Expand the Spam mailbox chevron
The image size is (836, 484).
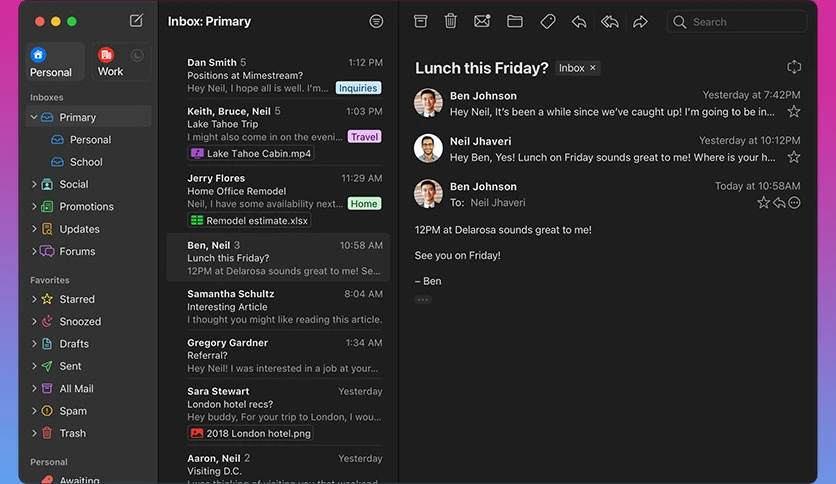[34, 411]
